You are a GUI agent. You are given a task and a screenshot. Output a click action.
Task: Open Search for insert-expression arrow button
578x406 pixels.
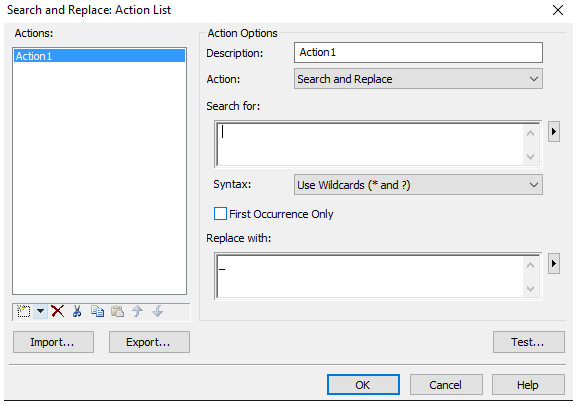point(554,132)
